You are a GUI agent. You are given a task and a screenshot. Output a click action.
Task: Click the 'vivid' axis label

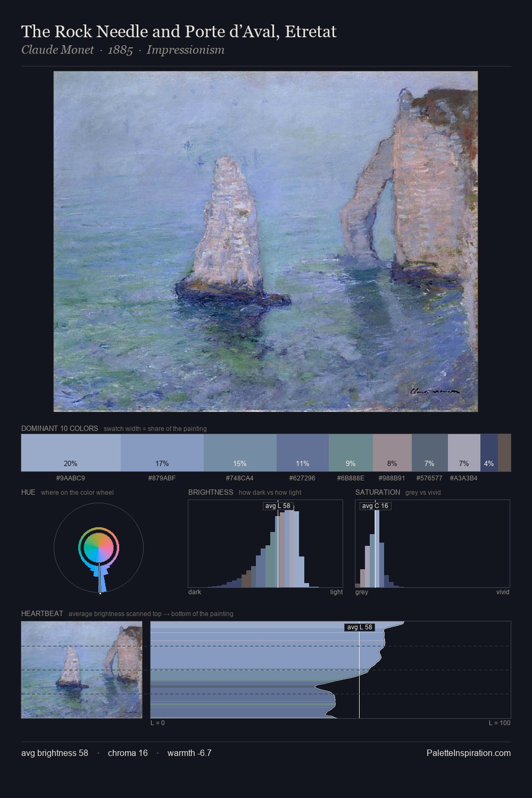(503, 592)
